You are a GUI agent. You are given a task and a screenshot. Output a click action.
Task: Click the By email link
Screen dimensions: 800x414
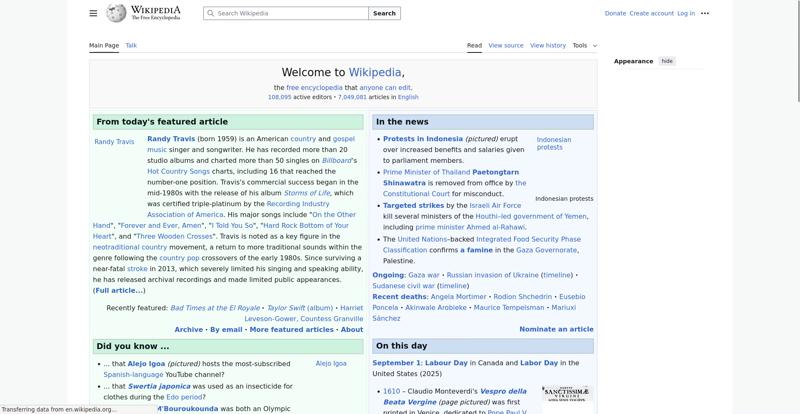pyautogui.click(x=227, y=330)
